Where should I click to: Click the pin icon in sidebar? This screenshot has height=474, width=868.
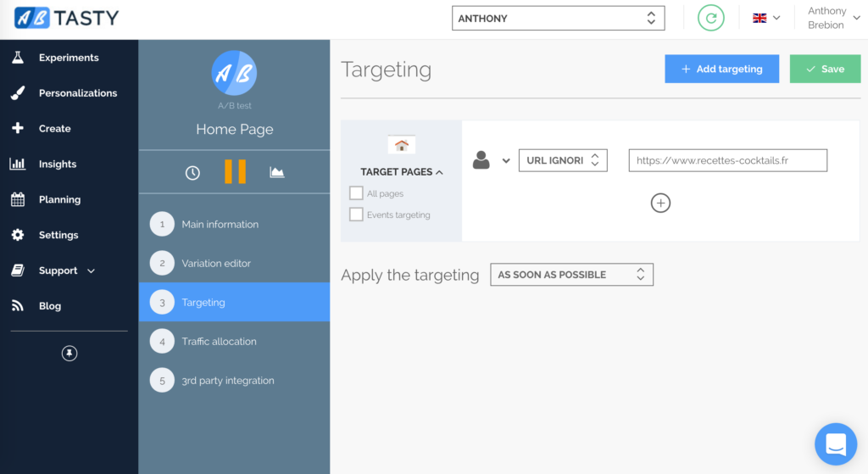70,354
